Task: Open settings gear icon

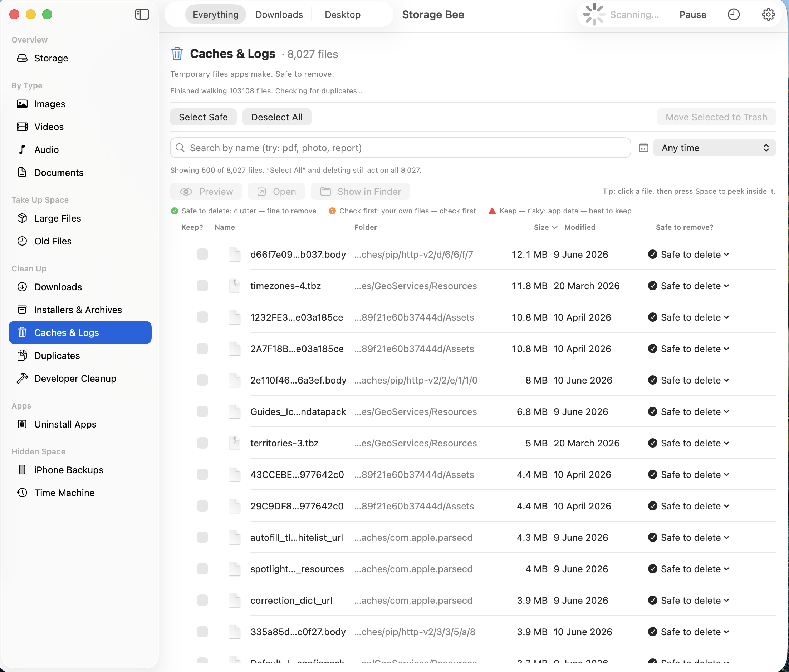Action: [768, 14]
